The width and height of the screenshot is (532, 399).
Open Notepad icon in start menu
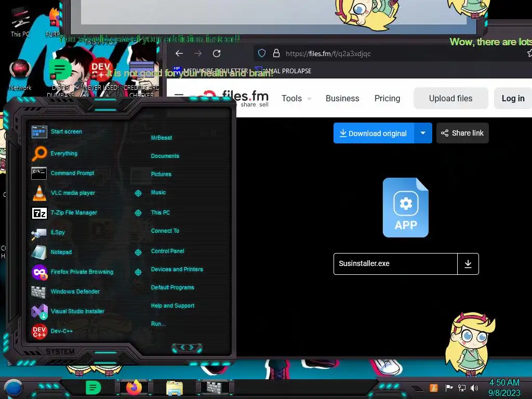pos(39,252)
